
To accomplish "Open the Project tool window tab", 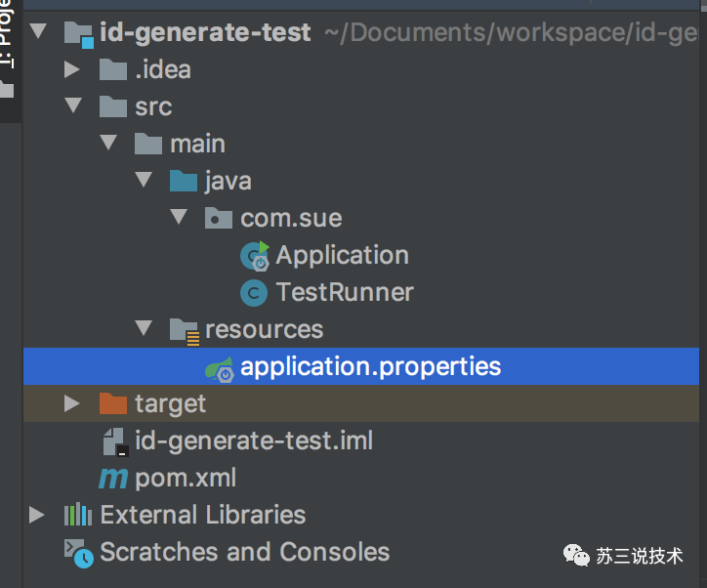I will pyautogui.click(x=8, y=39).
